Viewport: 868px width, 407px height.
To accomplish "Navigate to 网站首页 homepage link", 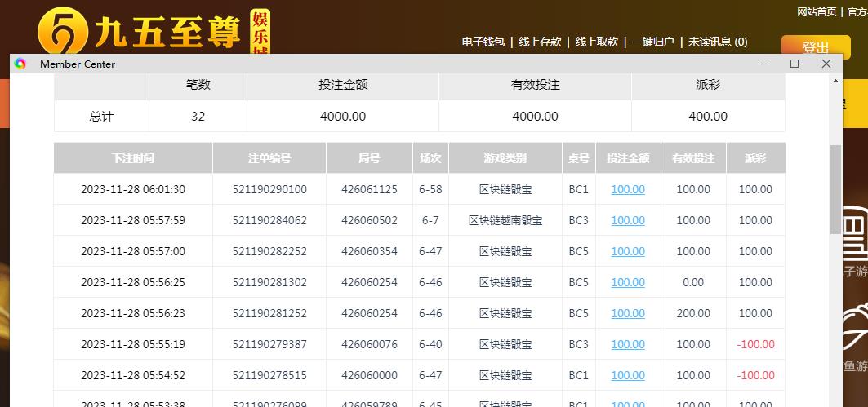I will coord(817,11).
